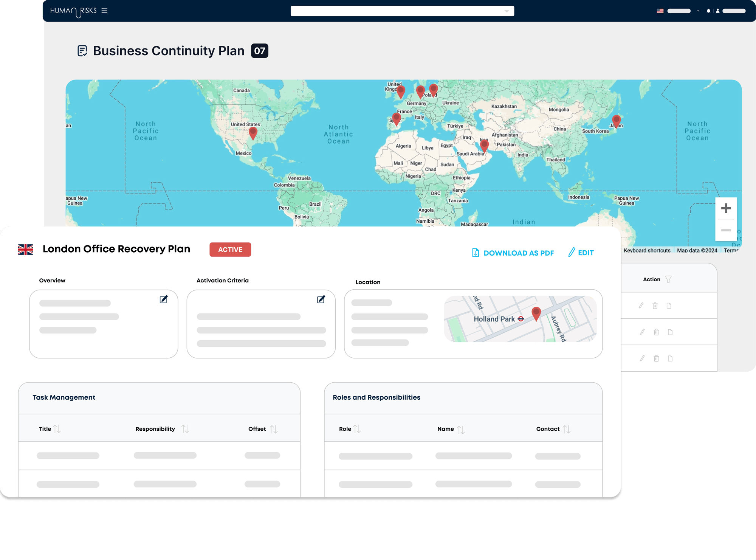This screenshot has width=756, height=560.
Task: Filter the Action column
Action: (x=668, y=279)
